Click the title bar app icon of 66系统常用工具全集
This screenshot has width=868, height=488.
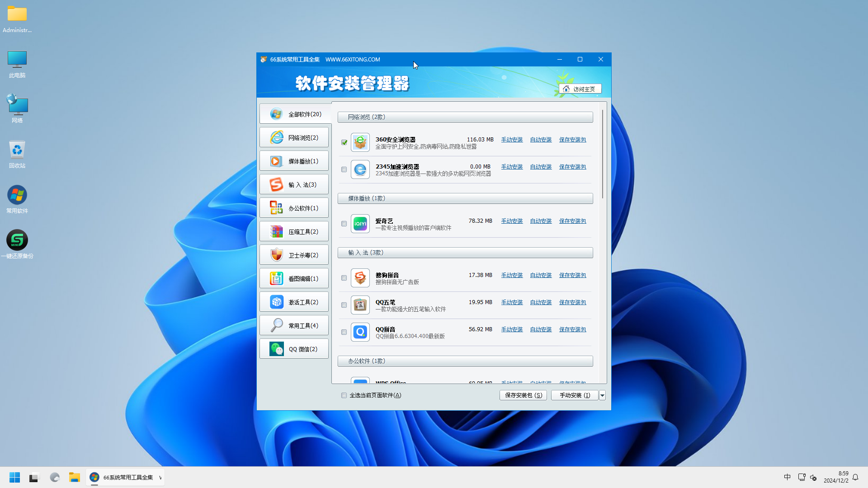coord(264,59)
